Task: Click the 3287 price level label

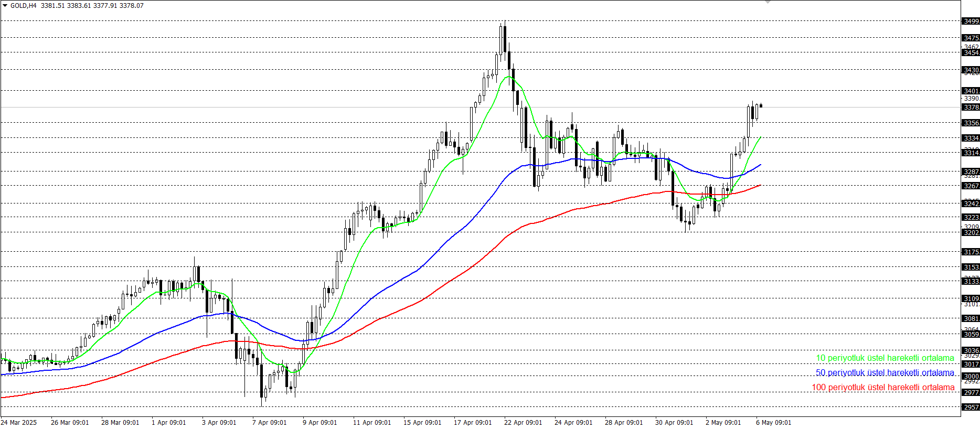Action: pos(971,172)
